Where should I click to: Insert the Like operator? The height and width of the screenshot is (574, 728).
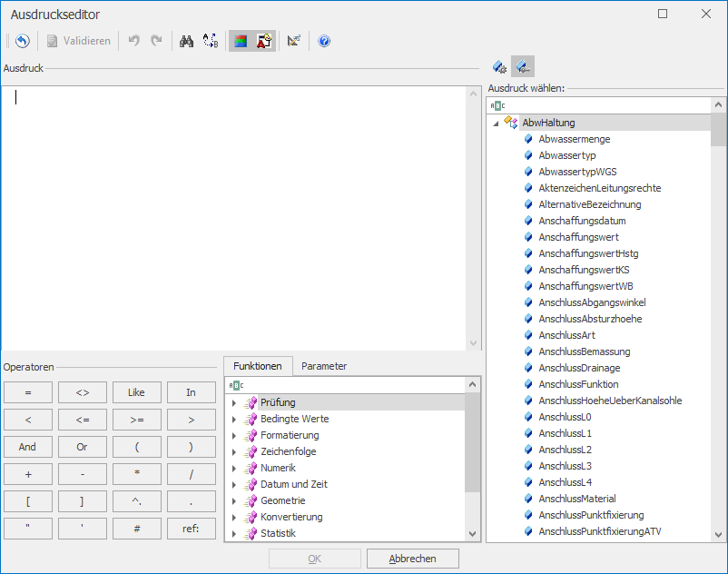(136, 392)
